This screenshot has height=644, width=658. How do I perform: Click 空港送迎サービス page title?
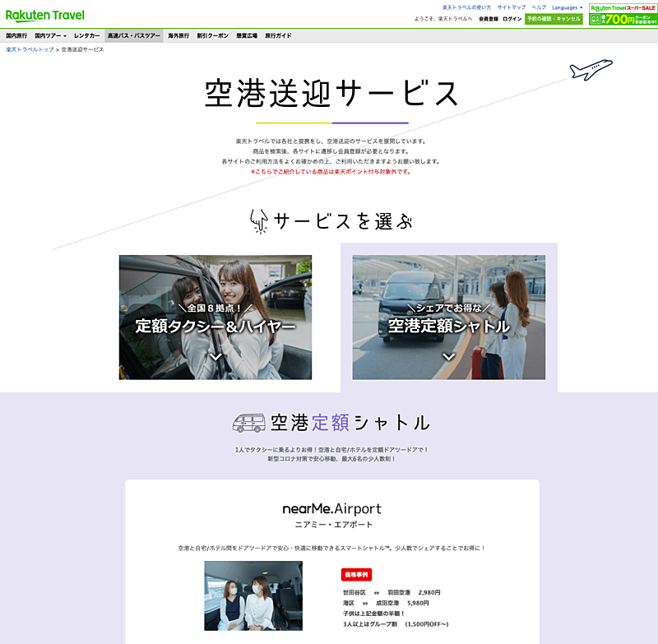[x=332, y=93]
